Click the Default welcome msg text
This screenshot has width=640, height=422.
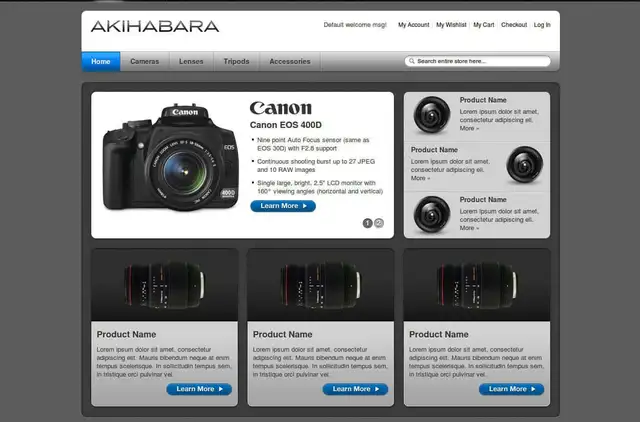pos(355,25)
